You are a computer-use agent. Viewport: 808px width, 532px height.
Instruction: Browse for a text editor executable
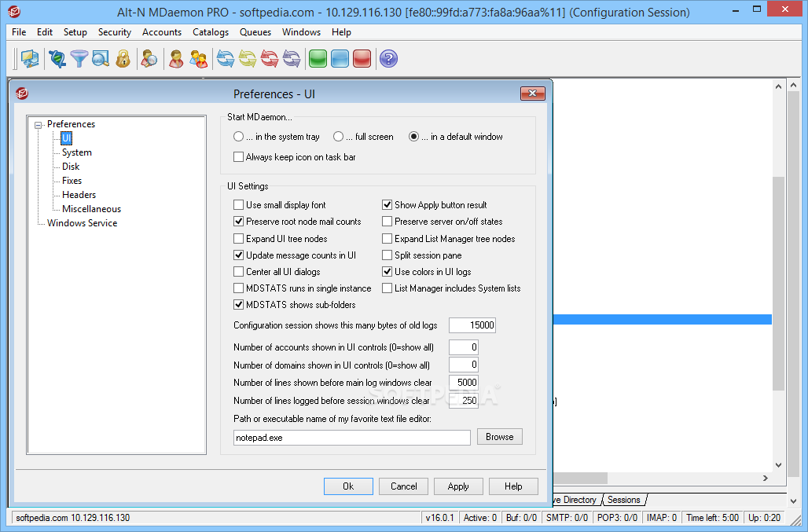(499, 437)
